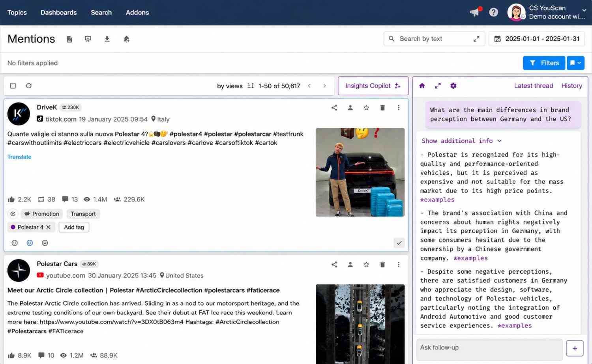Mark DriveK mention as processed checkmark
The height and width of the screenshot is (364, 592).
399,243
